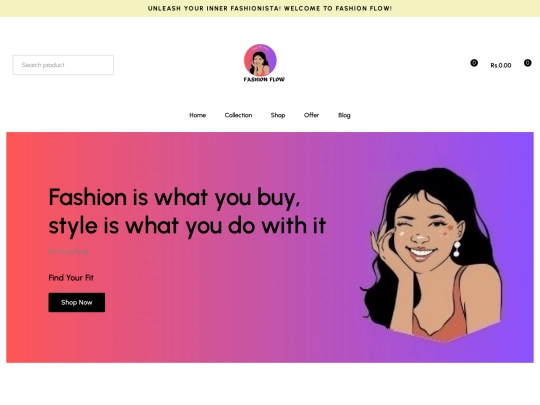Select the winking woman hero illustration

point(431,255)
